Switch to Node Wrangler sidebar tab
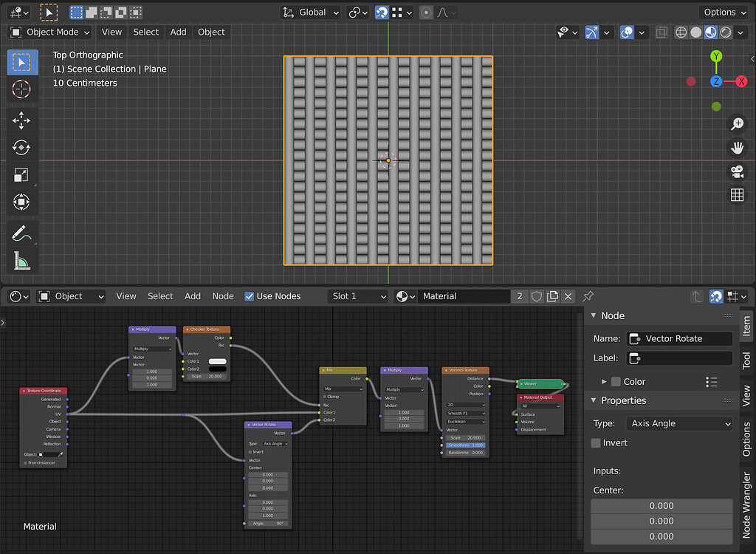The image size is (756, 554). [747, 505]
